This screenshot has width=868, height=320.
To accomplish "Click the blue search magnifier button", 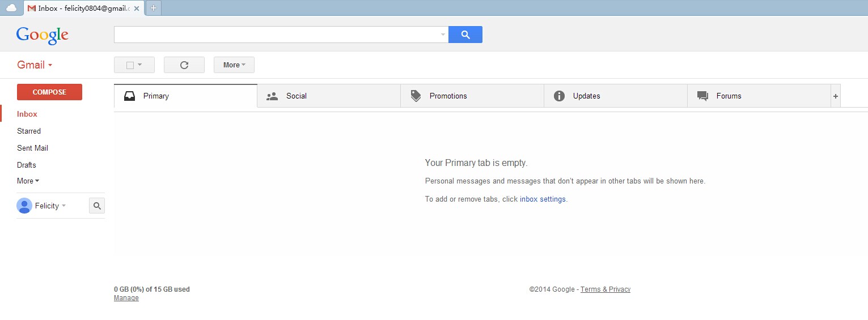I will tap(465, 35).
